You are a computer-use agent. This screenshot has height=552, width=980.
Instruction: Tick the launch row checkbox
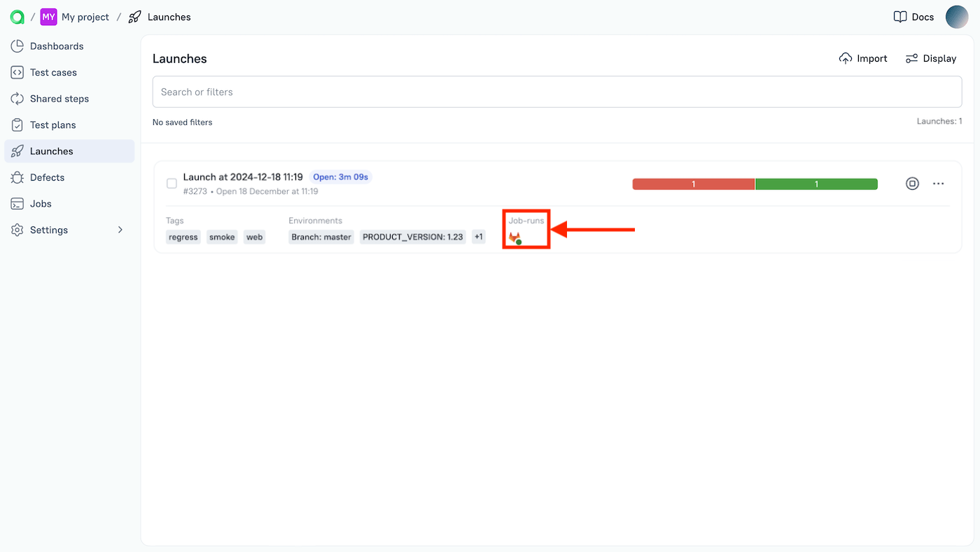[x=171, y=184]
